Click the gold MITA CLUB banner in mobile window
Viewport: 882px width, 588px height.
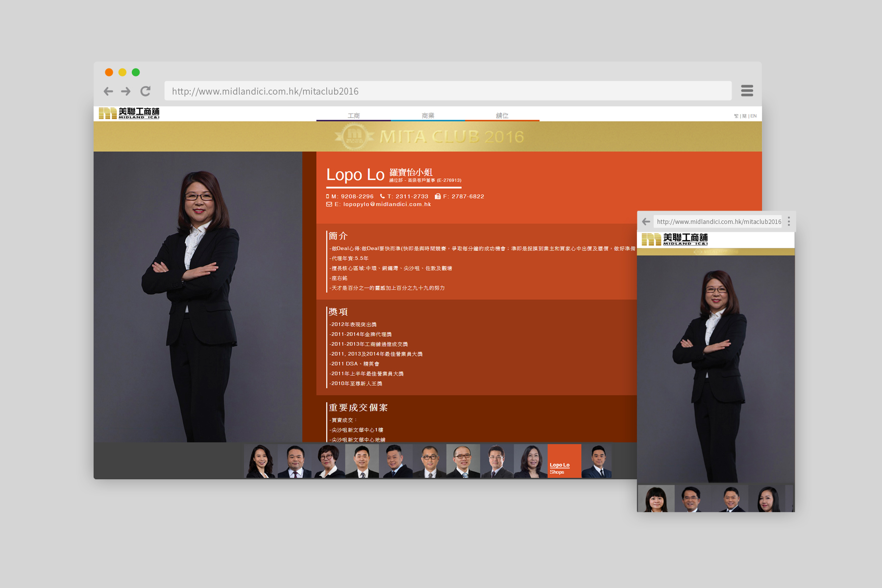[x=716, y=251]
